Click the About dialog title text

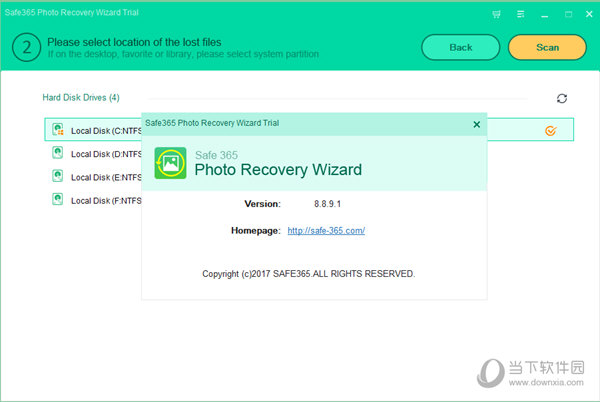click(x=212, y=123)
